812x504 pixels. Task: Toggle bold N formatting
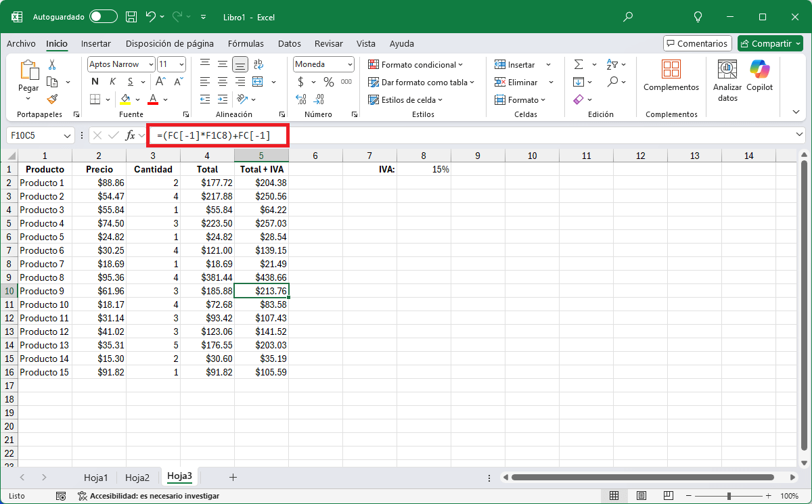(x=95, y=82)
